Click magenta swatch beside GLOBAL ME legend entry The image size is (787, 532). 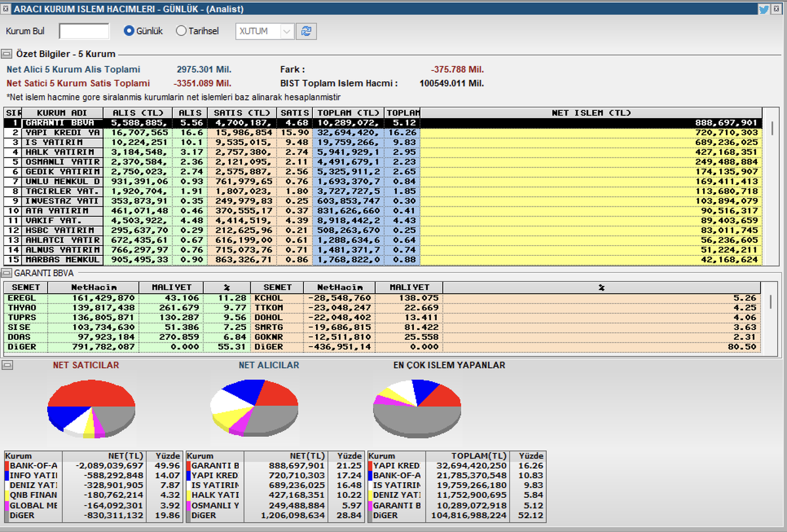tap(7, 506)
